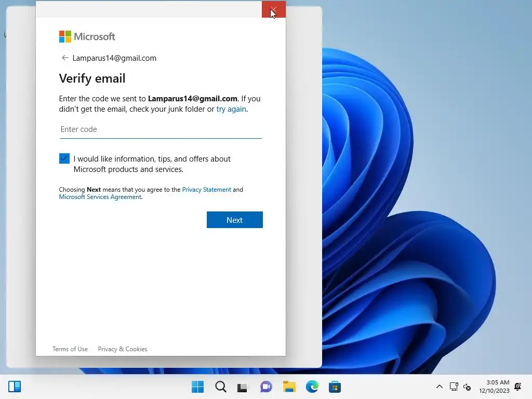Open the notifications icon in tray
This screenshot has width=532, height=399.
click(518, 387)
